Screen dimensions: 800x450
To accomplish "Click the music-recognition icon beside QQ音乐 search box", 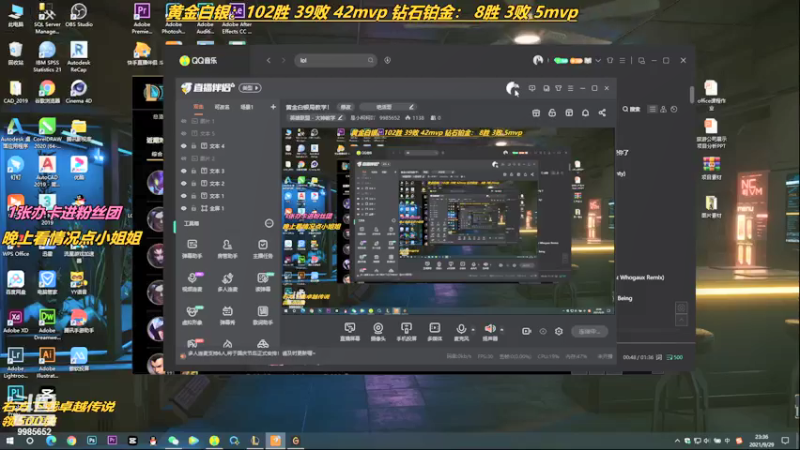I will click(388, 60).
